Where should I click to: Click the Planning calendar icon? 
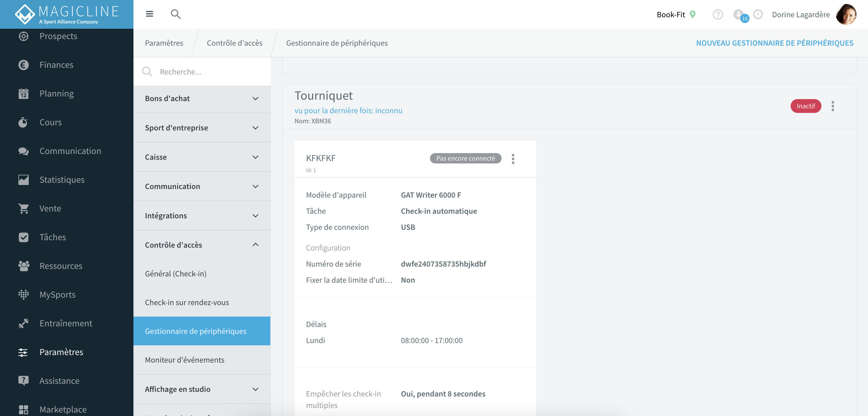point(23,94)
